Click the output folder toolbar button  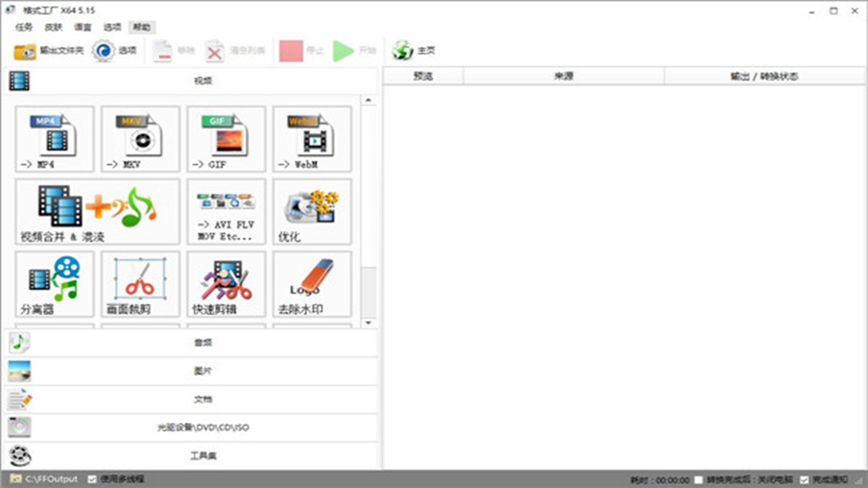pyautogui.click(x=49, y=51)
